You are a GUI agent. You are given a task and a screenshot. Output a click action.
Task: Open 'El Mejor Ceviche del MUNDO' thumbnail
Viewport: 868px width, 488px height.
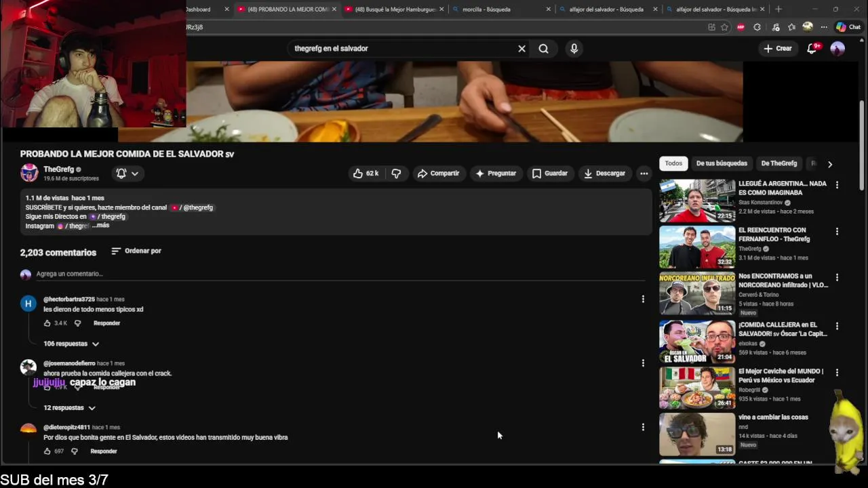(x=697, y=388)
